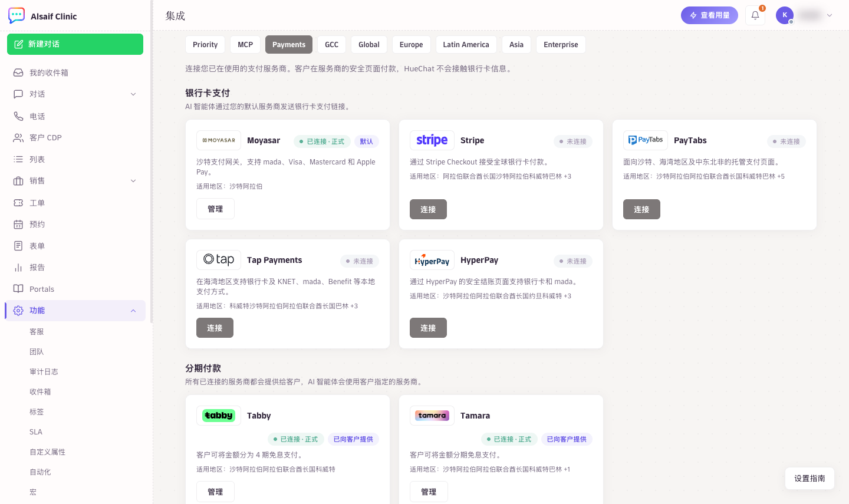This screenshot has height=504, width=849.
Task: Click the Alsaif Clinic chat logo icon
Action: tap(17, 16)
